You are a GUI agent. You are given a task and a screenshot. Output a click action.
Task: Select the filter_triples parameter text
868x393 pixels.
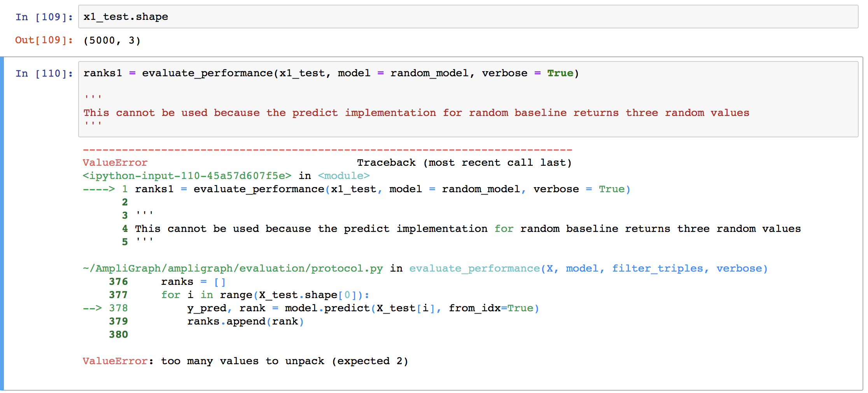click(x=658, y=268)
